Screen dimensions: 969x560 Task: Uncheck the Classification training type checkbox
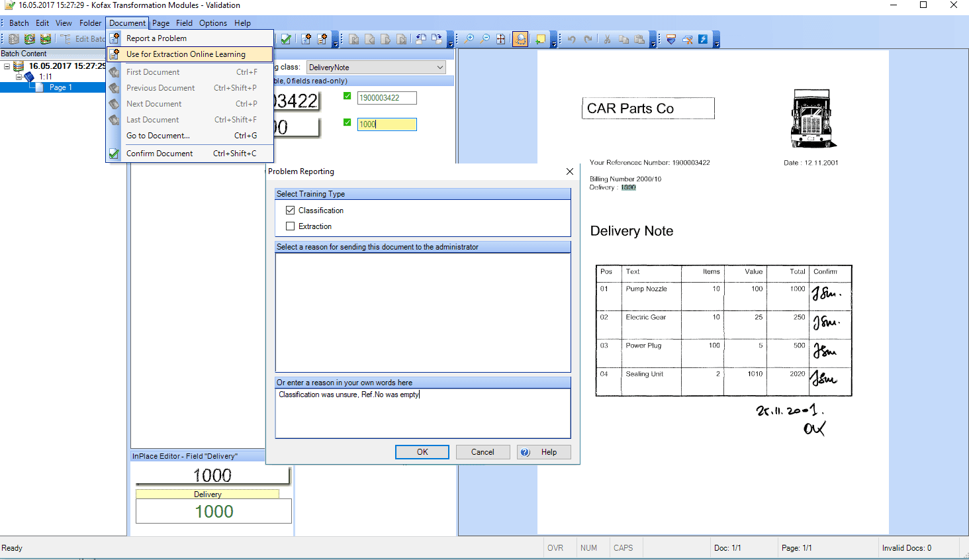tap(290, 210)
